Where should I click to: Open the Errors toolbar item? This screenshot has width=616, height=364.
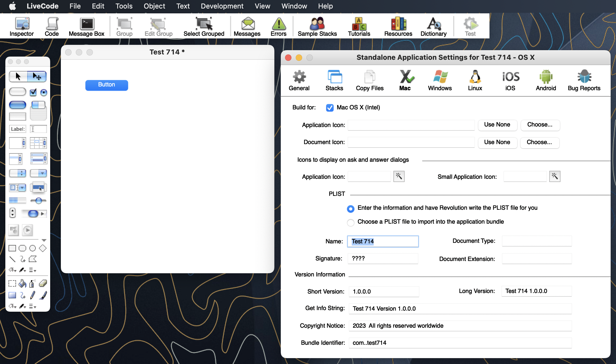coord(279,27)
